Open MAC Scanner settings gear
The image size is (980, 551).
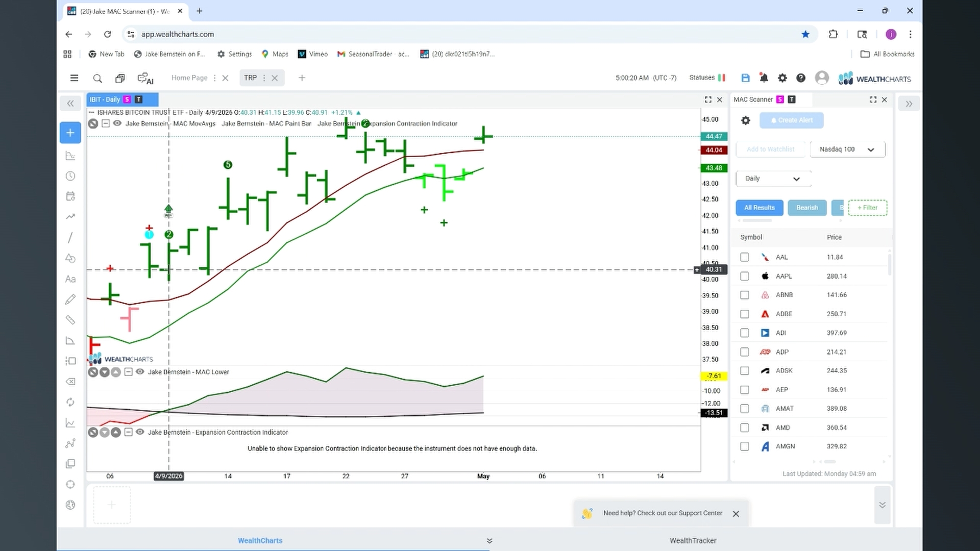point(746,120)
